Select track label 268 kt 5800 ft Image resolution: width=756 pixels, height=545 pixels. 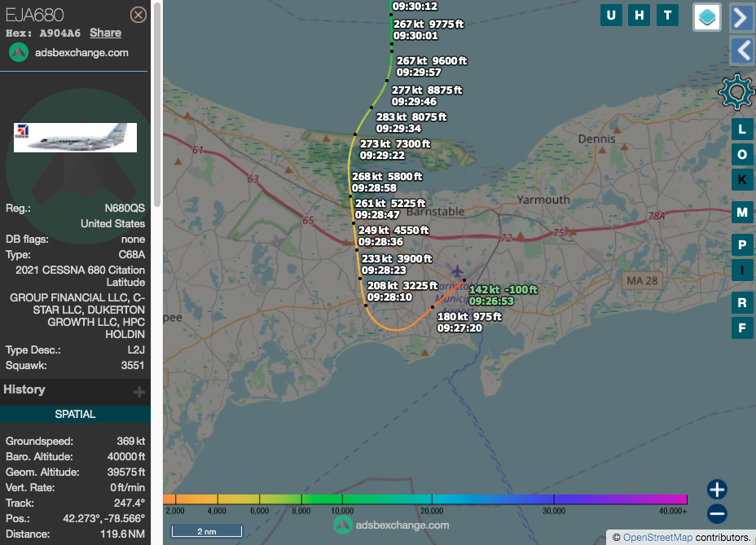[387, 177]
